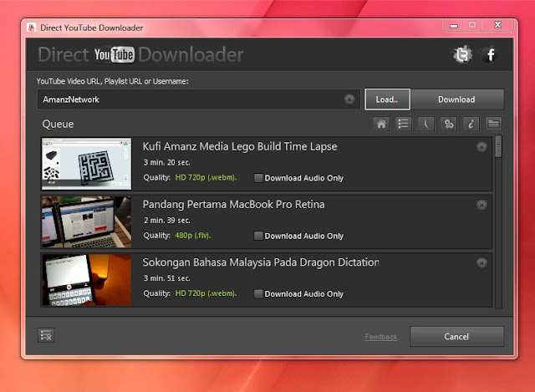Clear the queue with the bottom-left list icon
Image resolution: width=535 pixels, height=392 pixels.
(46, 335)
